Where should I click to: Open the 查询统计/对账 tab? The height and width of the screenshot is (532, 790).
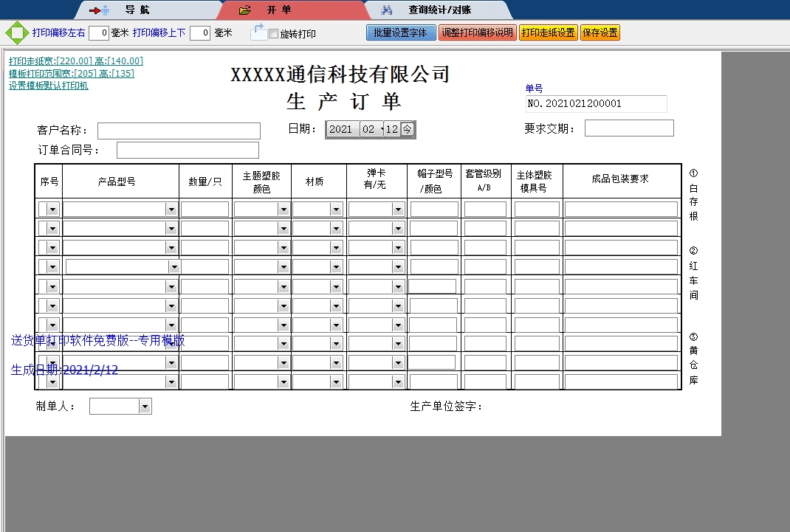439,10
